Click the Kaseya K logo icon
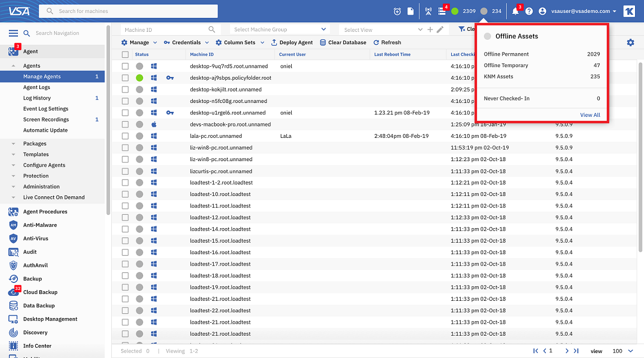This screenshot has width=644, height=358. pyautogui.click(x=629, y=11)
